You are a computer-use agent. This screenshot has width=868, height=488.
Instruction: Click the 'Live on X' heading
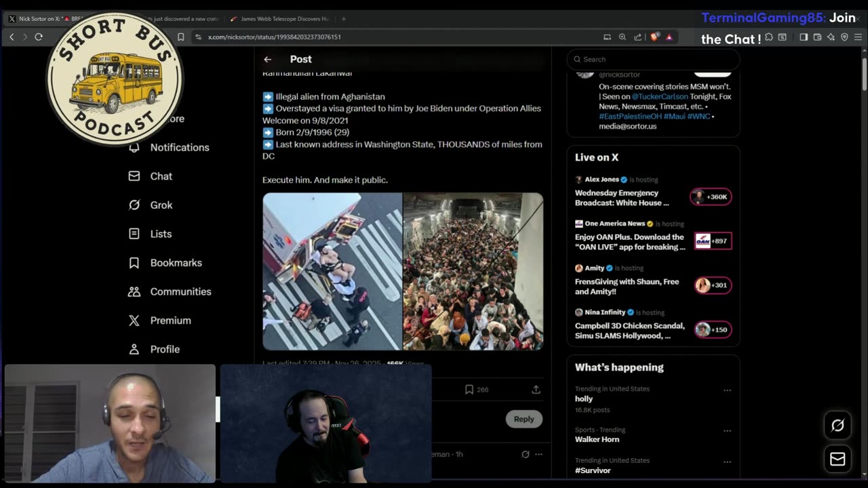[x=597, y=157]
